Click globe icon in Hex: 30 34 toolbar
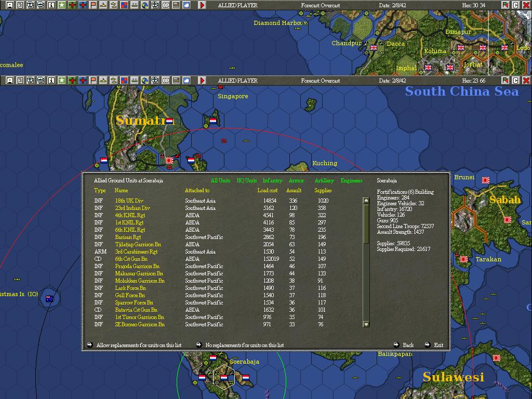The image size is (532, 399). tap(145, 5)
